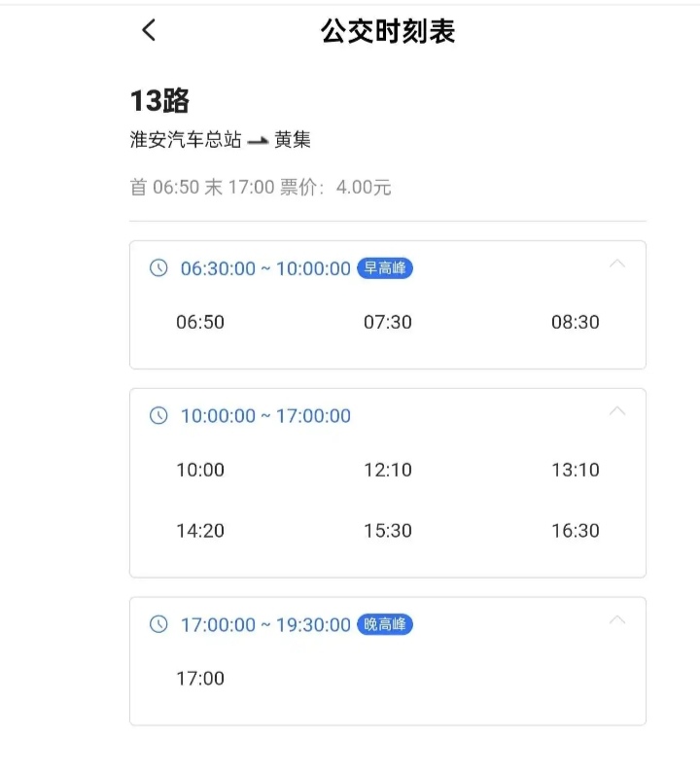The image size is (700, 775).
Task: Collapse the 17:00:00 ~ 19:30:00 section chevron
Action: [x=617, y=619]
